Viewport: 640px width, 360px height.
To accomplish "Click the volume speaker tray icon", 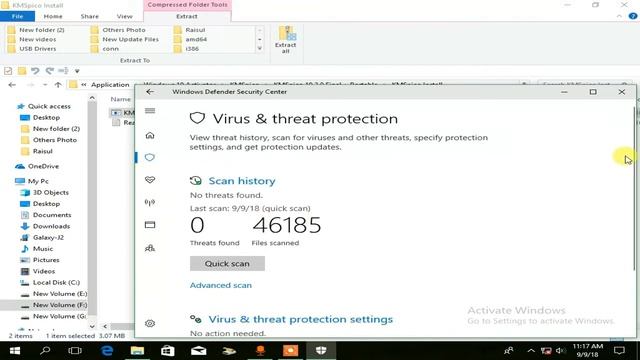I will [x=561, y=351].
